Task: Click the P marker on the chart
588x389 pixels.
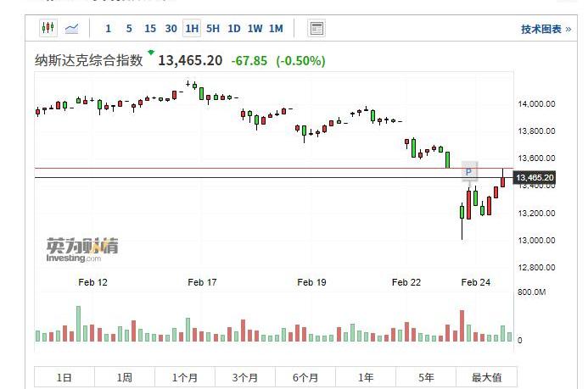Action: point(468,172)
